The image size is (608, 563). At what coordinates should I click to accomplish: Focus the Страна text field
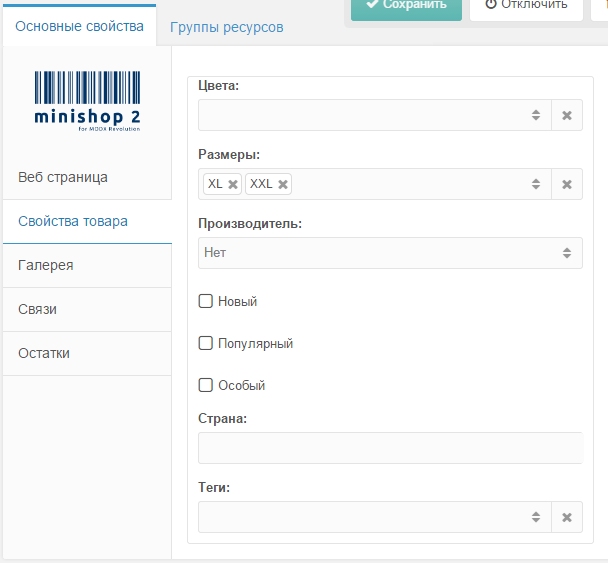click(390, 448)
